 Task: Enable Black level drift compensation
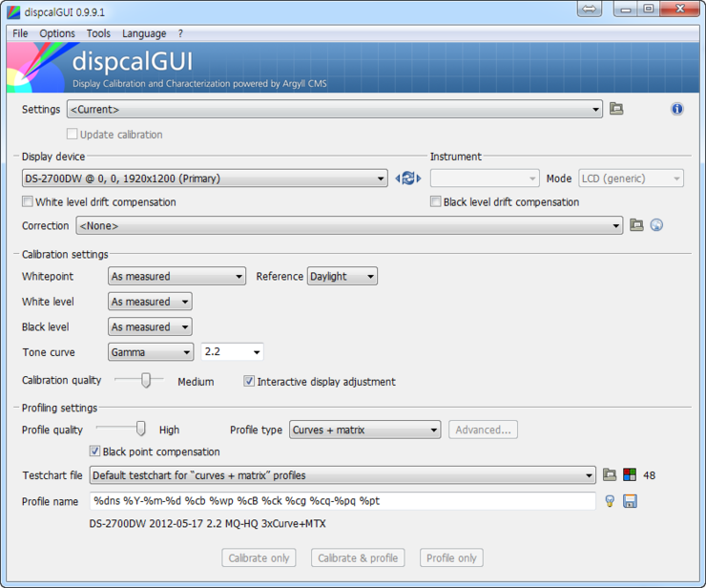click(x=435, y=201)
